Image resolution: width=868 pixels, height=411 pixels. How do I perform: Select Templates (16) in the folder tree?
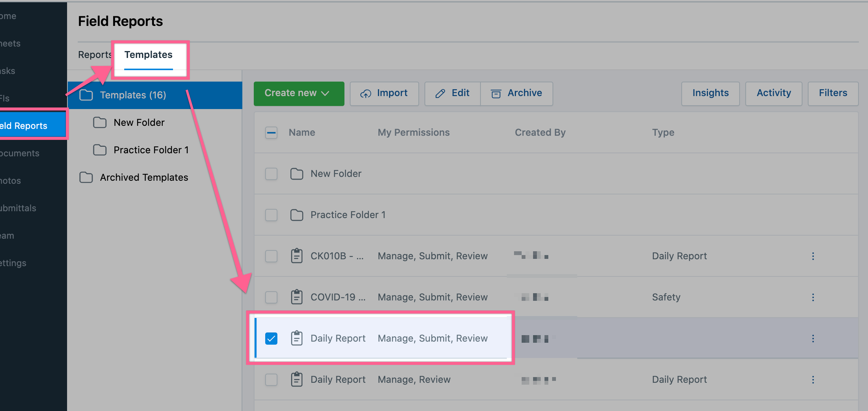pos(155,95)
